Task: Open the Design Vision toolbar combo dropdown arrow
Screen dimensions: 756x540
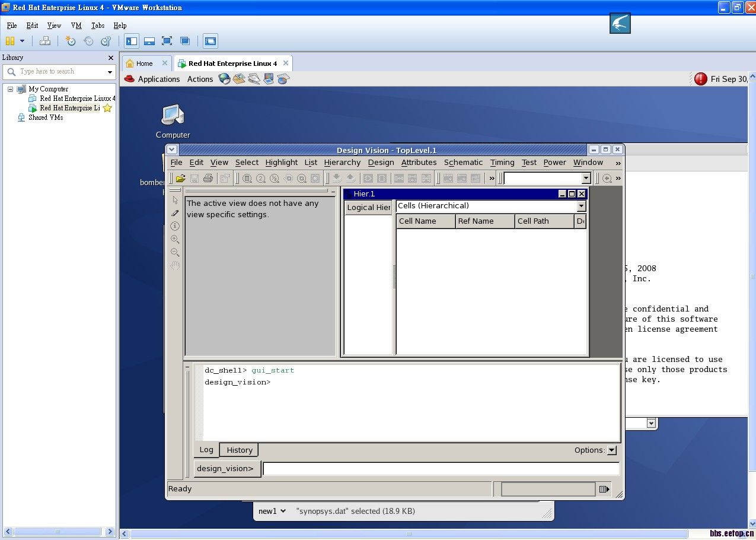Action: [586, 178]
